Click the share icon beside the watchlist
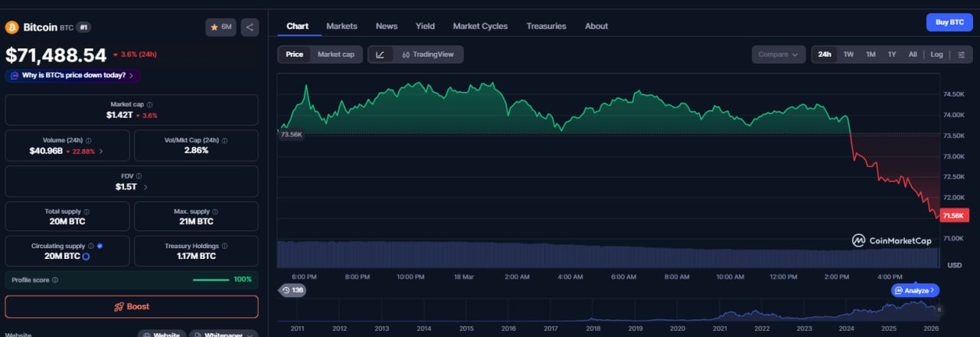This screenshot has width=980, height=337. point(250,28)
